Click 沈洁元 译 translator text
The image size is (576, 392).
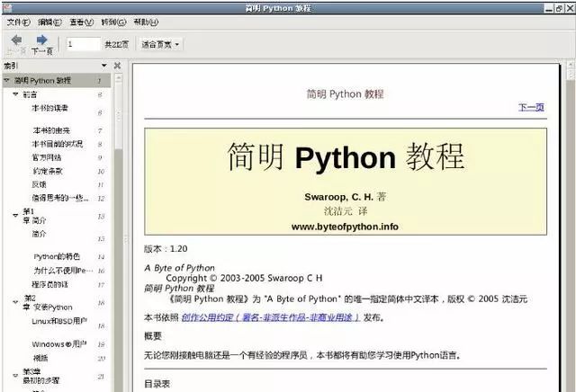point(346,211)
